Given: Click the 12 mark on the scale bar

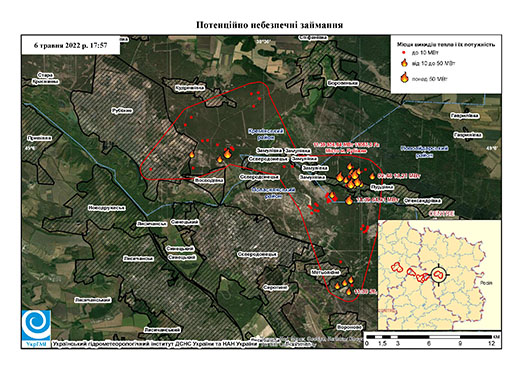Looking at the screenshot, I should click(x=491, y=344).
